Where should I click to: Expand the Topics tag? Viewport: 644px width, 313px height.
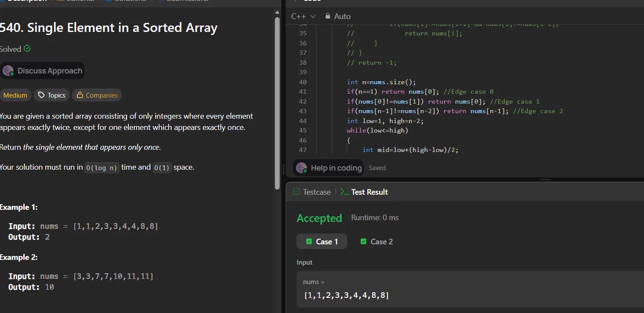52,95
